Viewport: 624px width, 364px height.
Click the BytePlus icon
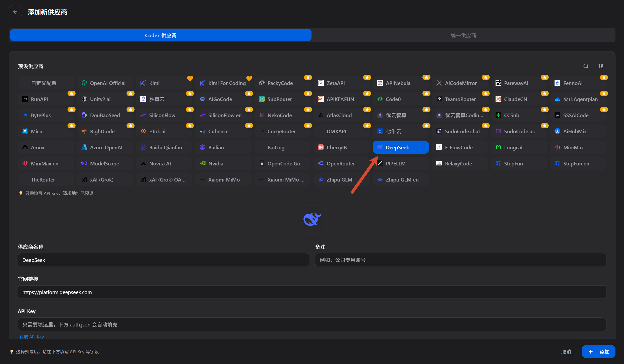point(25,115)
